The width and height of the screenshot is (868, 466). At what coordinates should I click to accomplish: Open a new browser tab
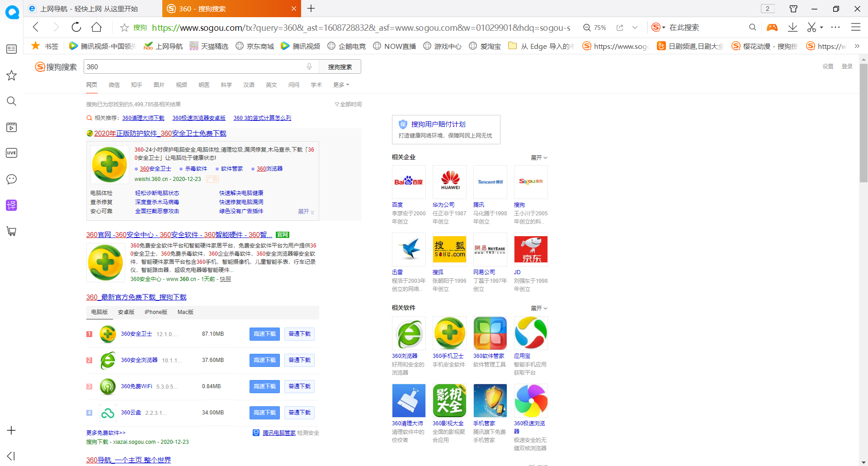pos(311,8)
